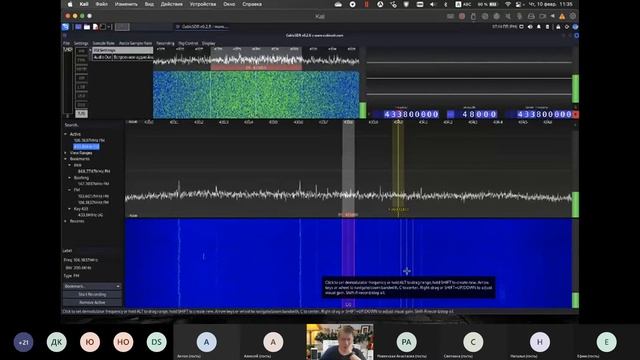Click macOS menu bar volume icon
The image size is (640, 360).
(x=433, y=4)
